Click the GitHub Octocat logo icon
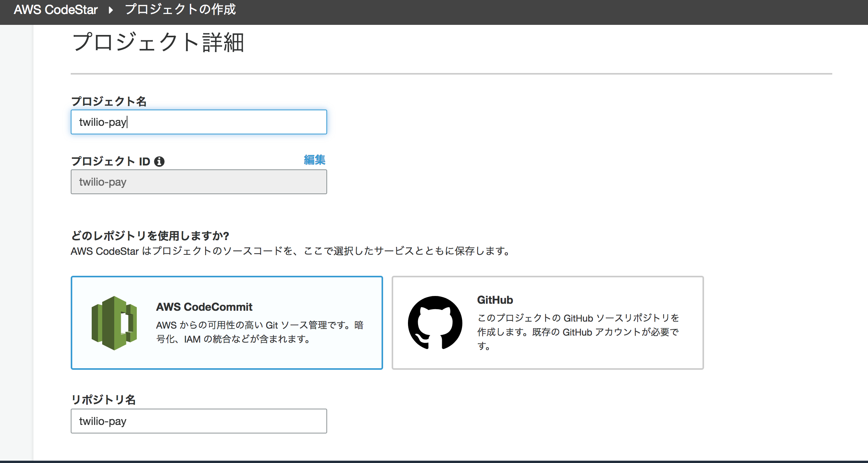 pyautogui.click(x=435, y=323)
